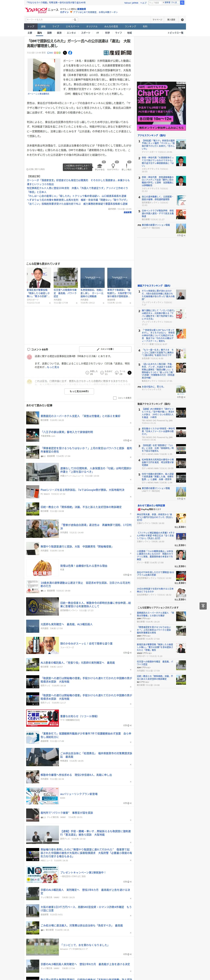The height and width of the screenshot is (980, 210).
Task: Select the トップ tab
Action: click(x=31, y=27)
